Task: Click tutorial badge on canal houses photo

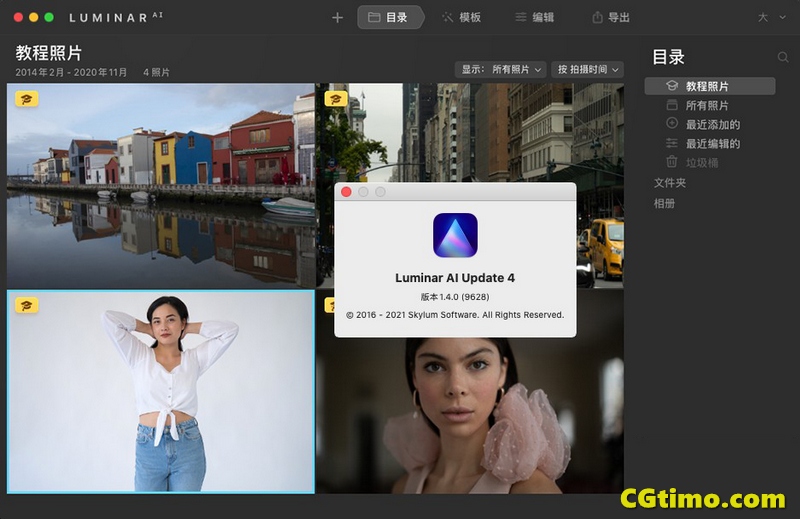Action: [27, 99]
